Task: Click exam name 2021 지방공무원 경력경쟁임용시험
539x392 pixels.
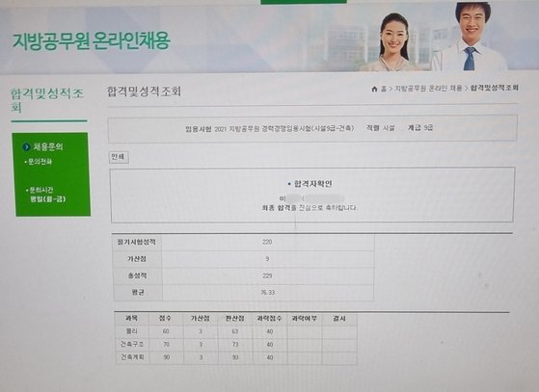Action: (x=283, y=129)
